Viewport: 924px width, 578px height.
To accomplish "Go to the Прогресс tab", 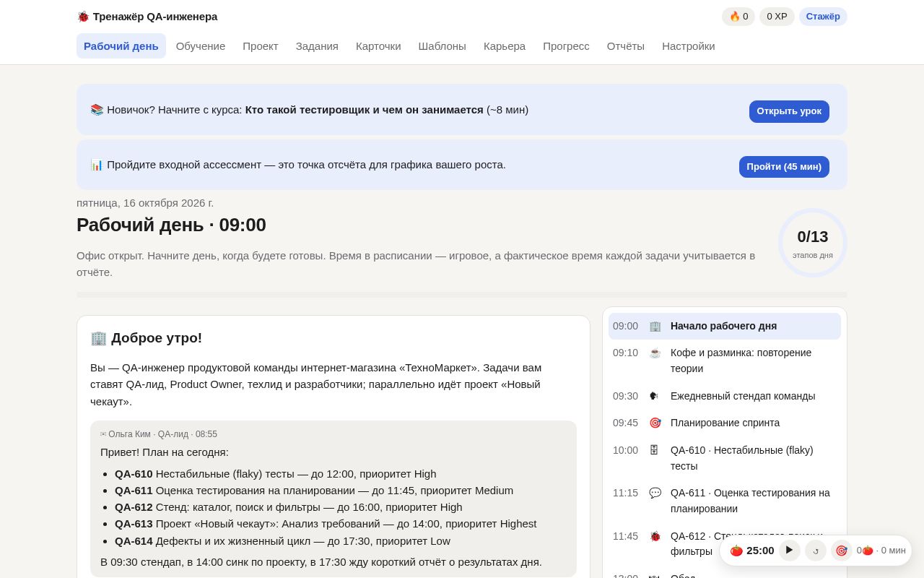I will [566, 46].
